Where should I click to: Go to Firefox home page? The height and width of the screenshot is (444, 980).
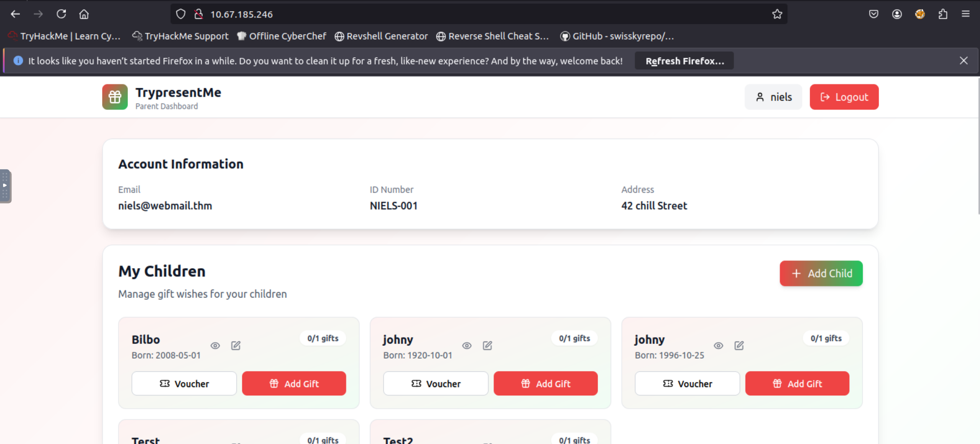84,14
